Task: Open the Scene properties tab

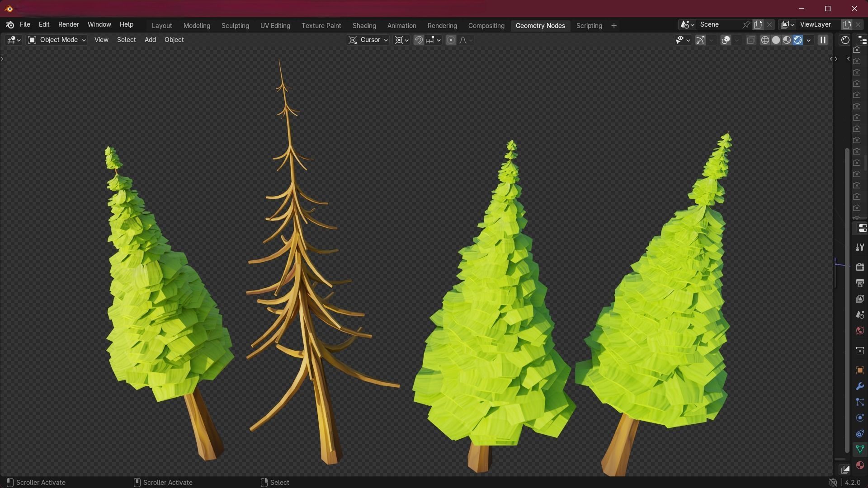Action: click(860, 314)
